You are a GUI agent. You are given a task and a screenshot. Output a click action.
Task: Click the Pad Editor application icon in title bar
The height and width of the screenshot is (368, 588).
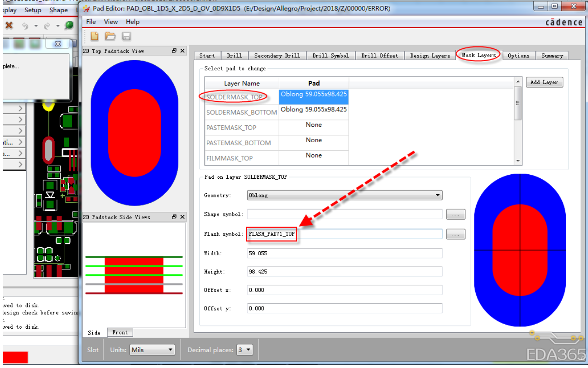(86, 8)
